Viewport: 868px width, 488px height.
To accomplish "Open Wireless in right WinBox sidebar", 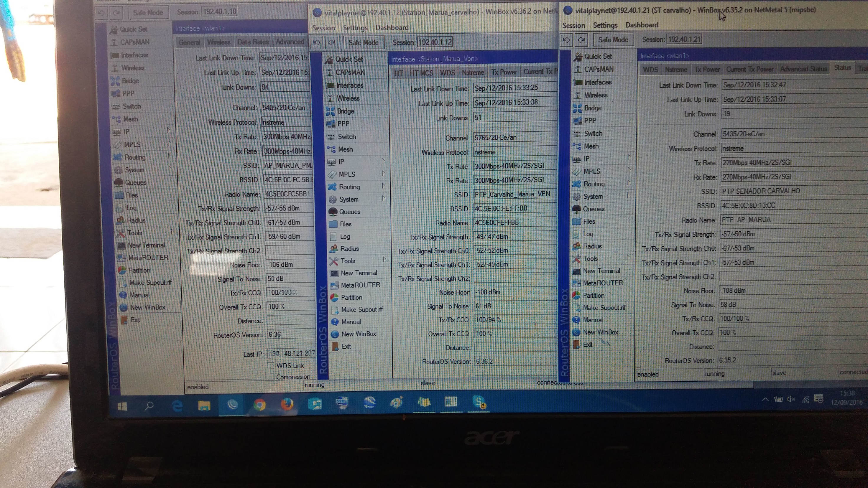I will coord(591,95).
